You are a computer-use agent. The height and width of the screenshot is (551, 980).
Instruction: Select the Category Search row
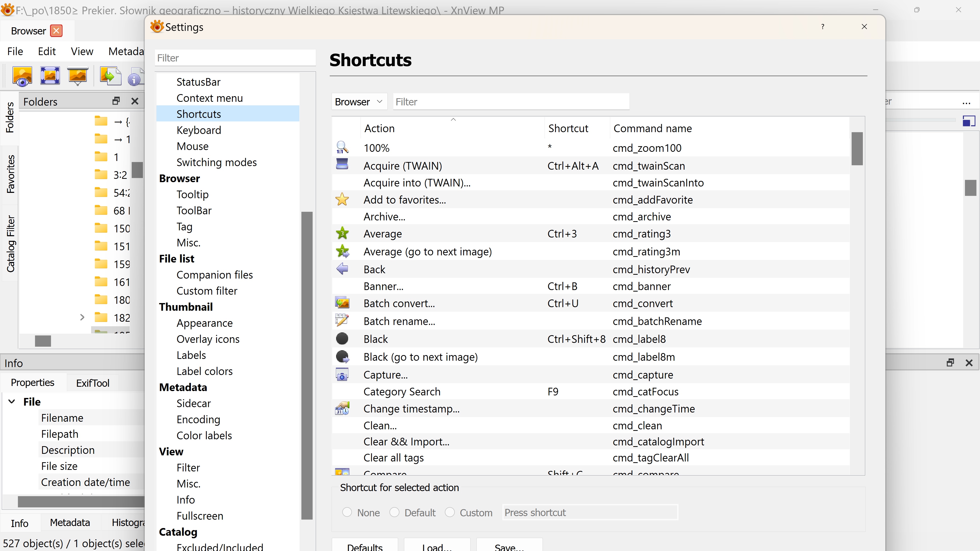coord(591,391)
